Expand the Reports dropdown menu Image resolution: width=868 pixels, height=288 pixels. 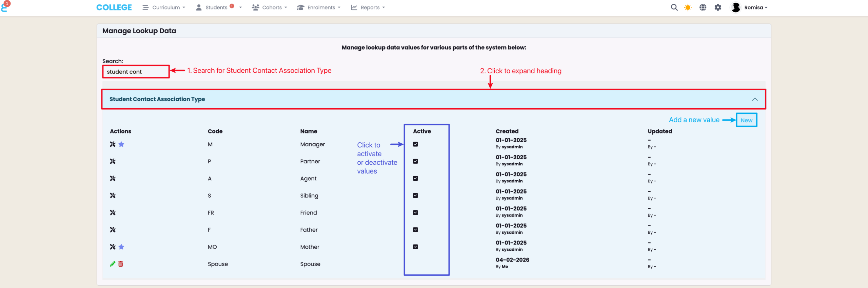pyautogui.click(x=368, y=7)
